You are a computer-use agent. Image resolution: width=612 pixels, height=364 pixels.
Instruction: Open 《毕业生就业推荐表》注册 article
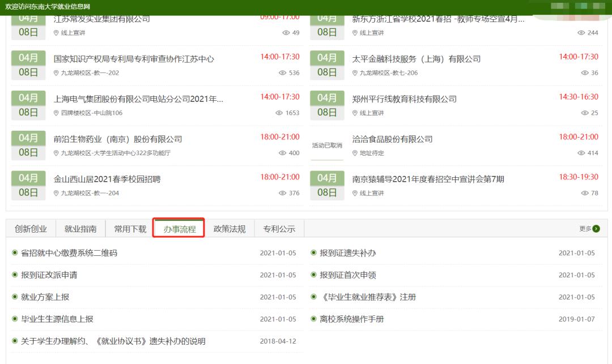click(368, 297)
